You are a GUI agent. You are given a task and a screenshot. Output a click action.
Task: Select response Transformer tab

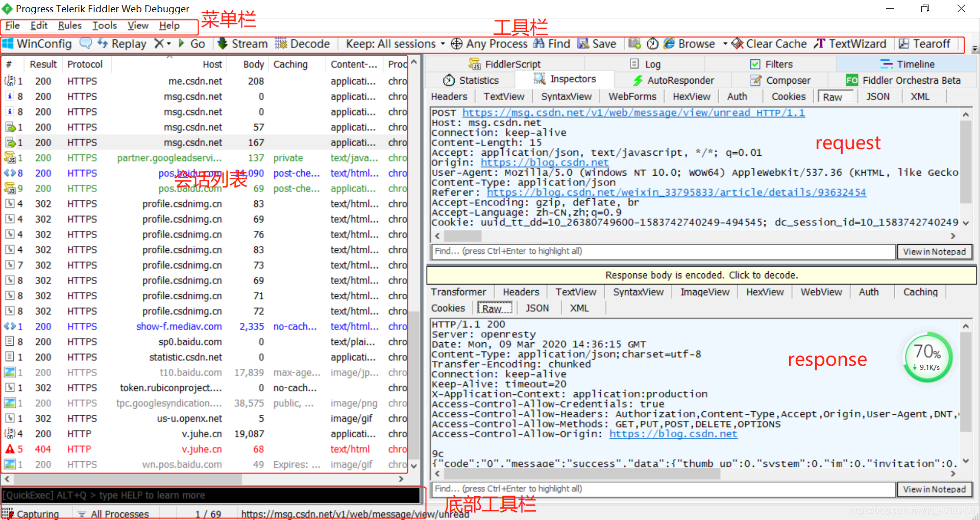point(458,292)
